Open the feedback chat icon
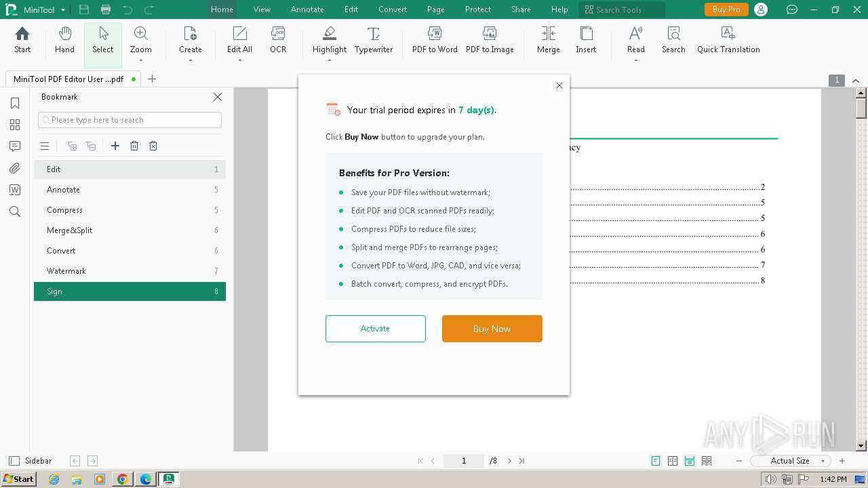868x488 pixels. coord(791,9)
